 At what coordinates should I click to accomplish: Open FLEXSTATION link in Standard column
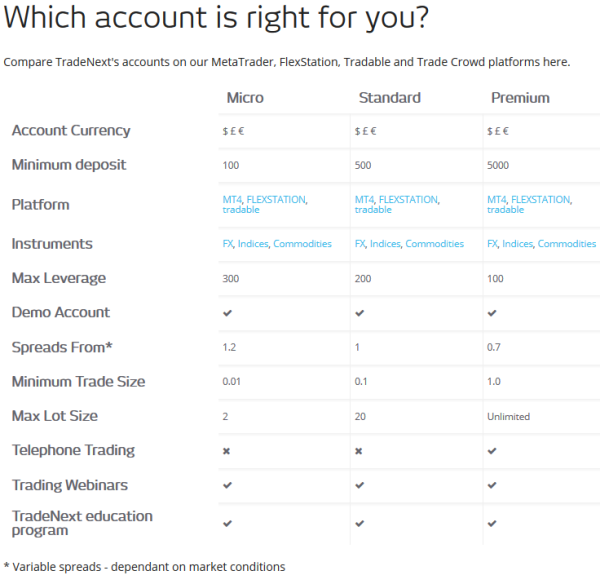pyautogui.click(x=408, y=200)
